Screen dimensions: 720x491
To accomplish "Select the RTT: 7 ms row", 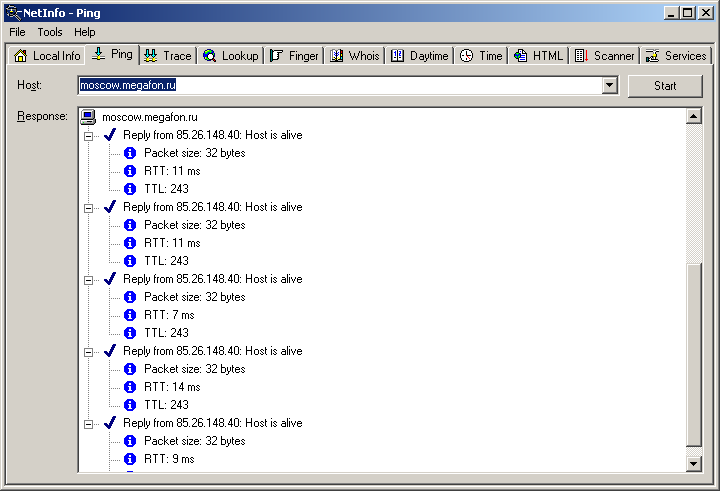I will click(169, 315).
